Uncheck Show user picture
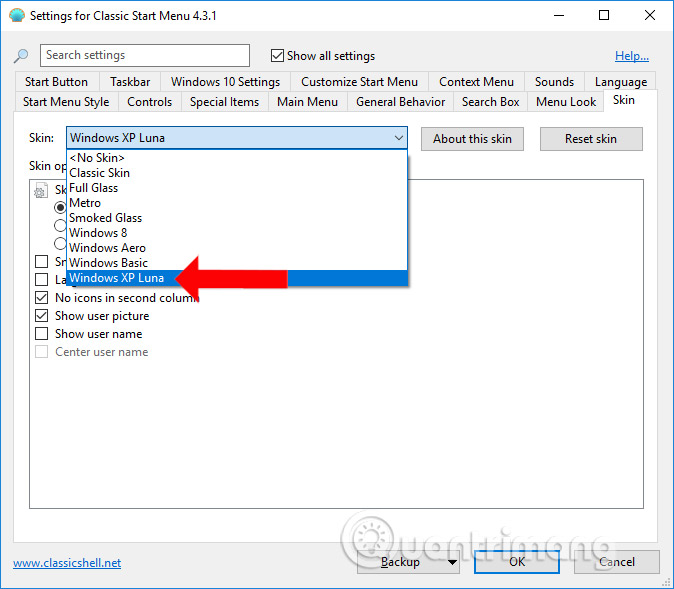Image resolution: width=674 pixels, height=589 pixels. (x=41, y=316)
